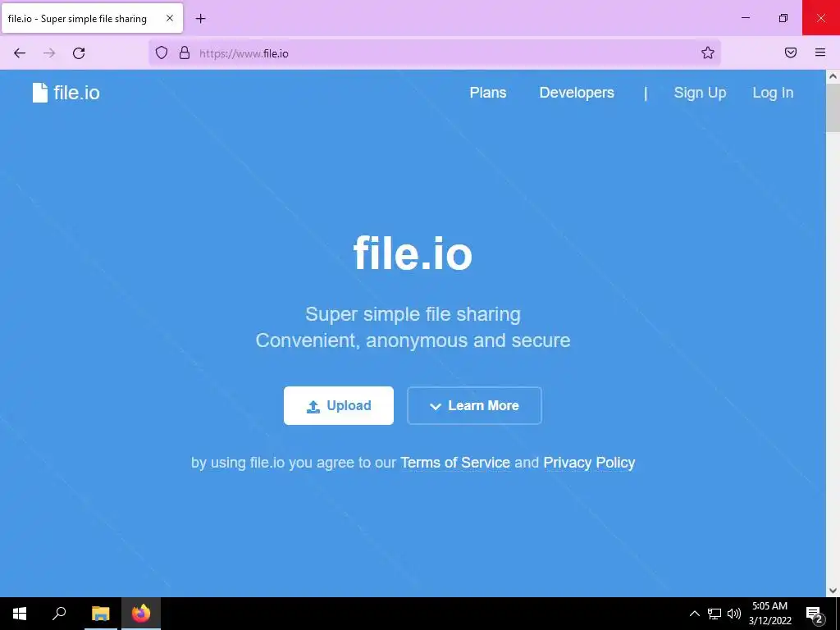Open the notification center icon
The height and width of the screenshot is (630, 840).
coord(815,614)
